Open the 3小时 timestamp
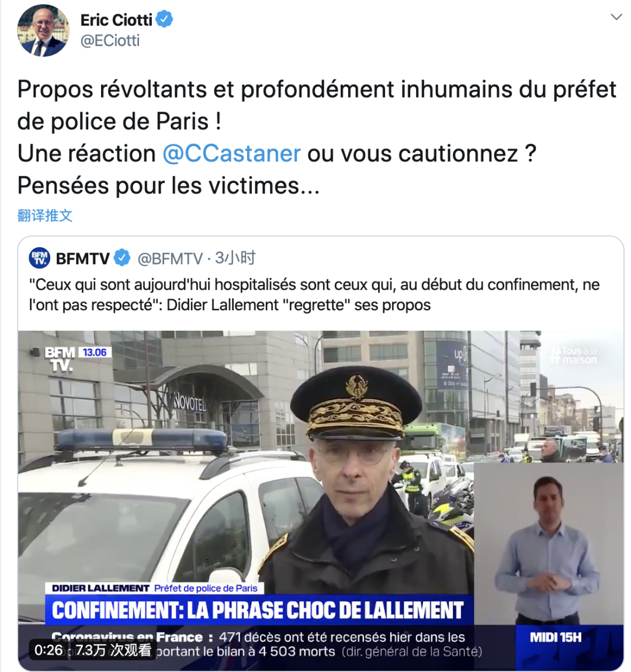The height and width of the screenshot is (672, 631). pyautogui.click(x=235, y=258)
